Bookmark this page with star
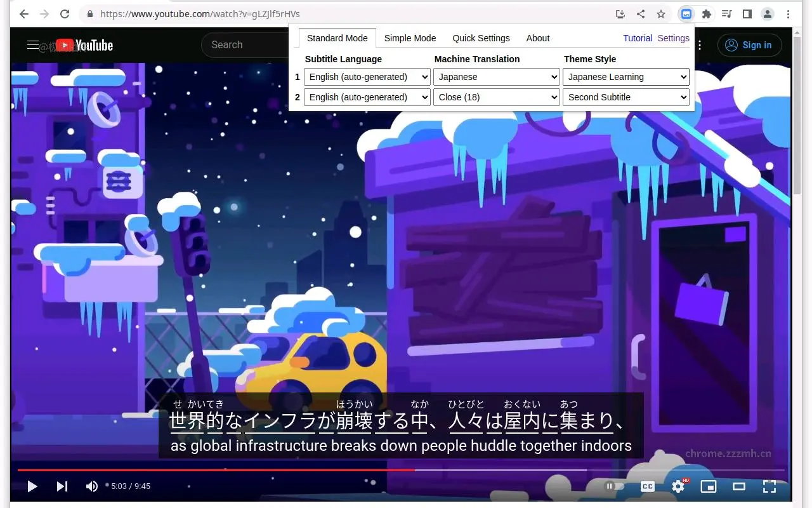The width and height of the screenshot is (812, 508). pyautogui.click(x=661, y=14)
